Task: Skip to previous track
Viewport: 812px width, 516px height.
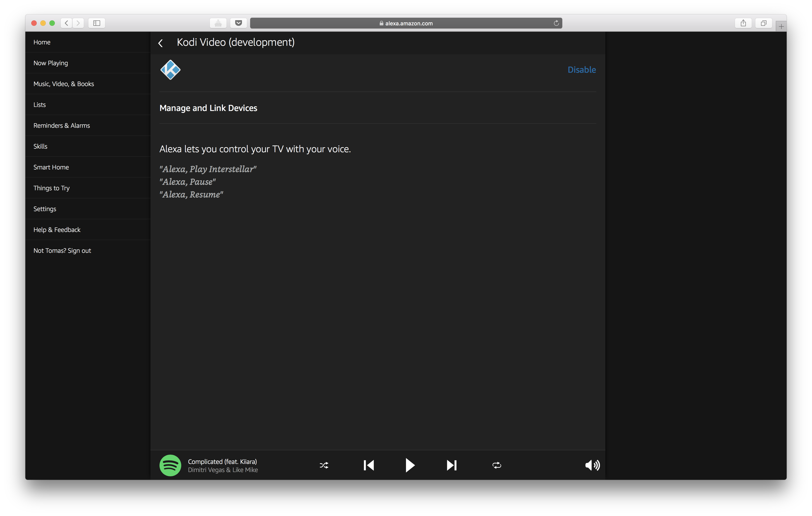Action: click(x=369, y=465)
